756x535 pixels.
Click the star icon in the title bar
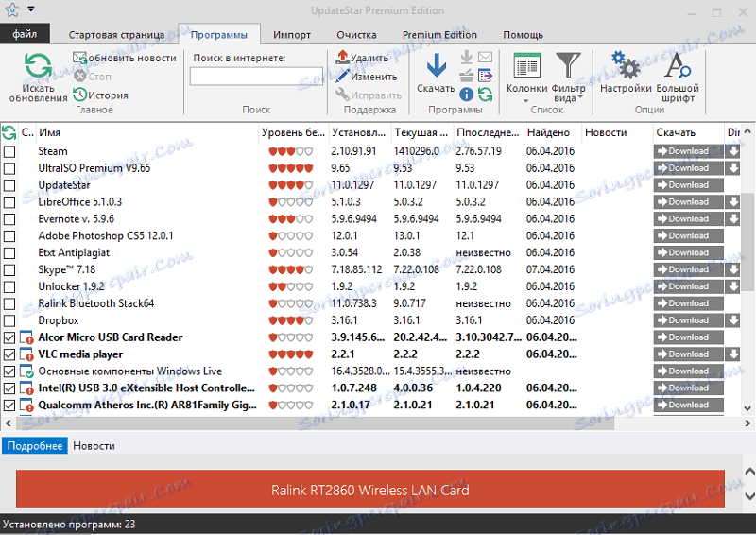pyautogui.click(x=12, y=9)
